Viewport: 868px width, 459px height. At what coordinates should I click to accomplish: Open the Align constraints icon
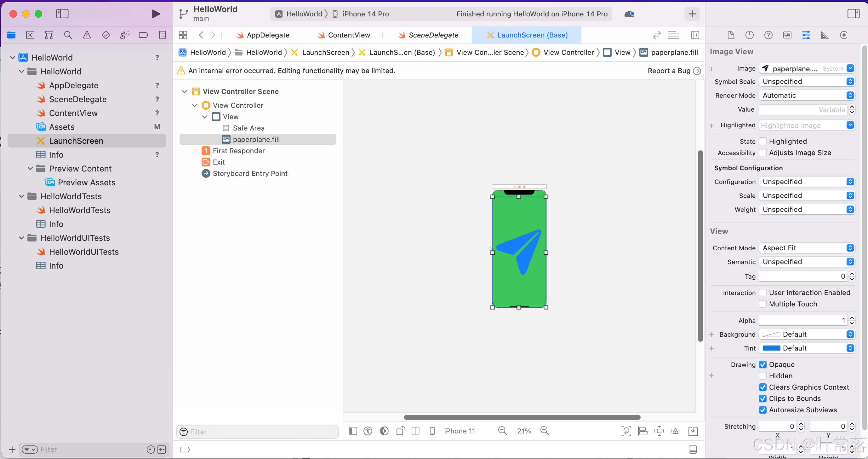642,431
